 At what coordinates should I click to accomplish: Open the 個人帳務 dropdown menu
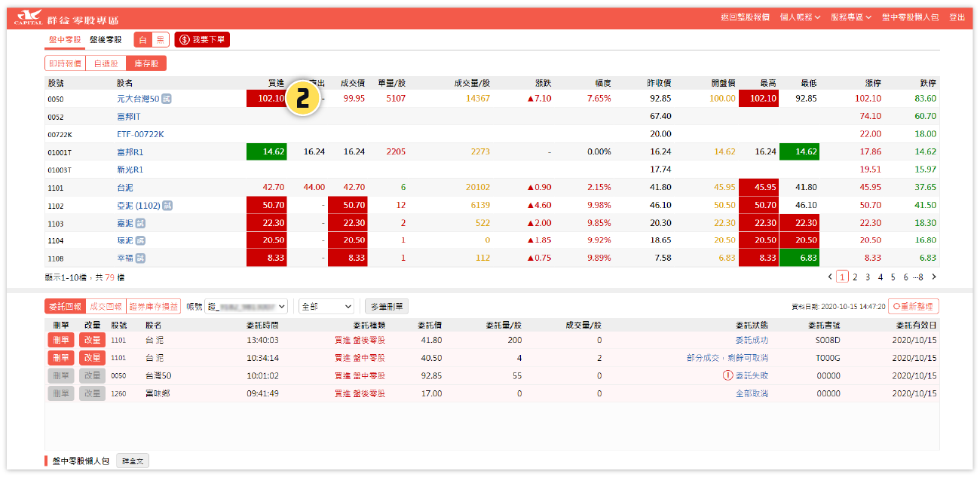pyautogui.click(x=800, y=17)
